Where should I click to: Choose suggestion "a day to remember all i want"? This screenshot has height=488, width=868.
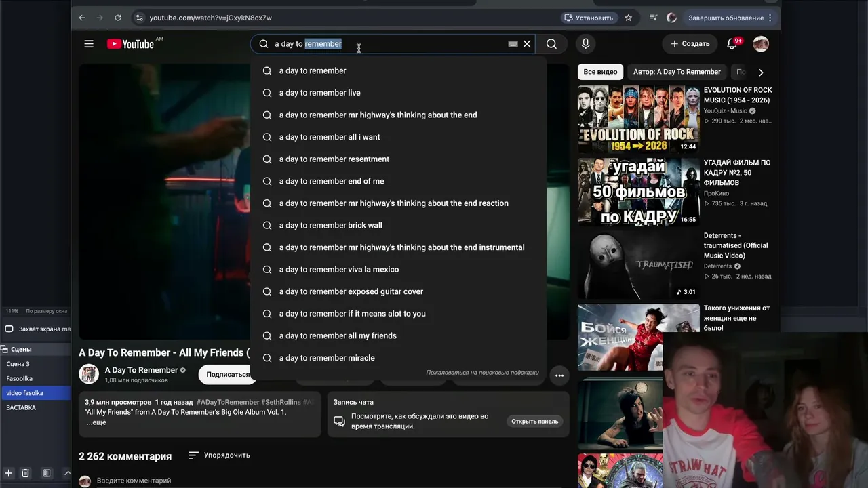(398, 137)
